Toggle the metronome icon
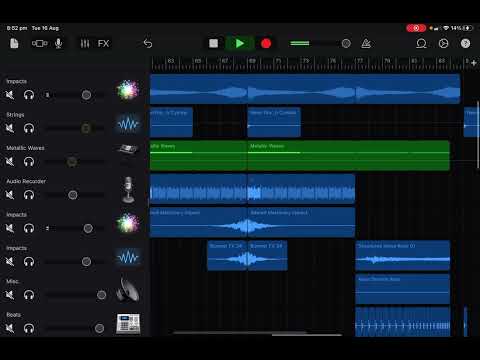This screenshot has height=360, width=480. point(366,43)
